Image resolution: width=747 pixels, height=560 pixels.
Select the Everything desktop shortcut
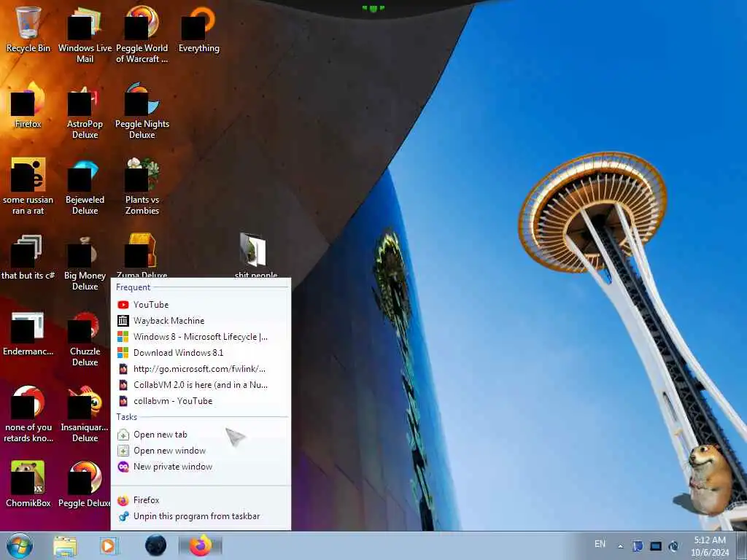198,29
